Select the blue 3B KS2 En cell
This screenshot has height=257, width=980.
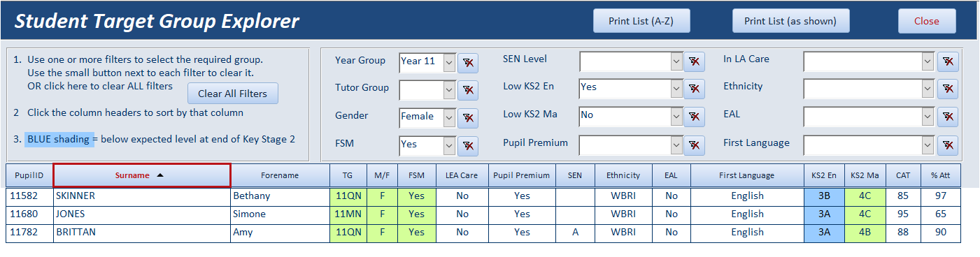[x=825, y=196]
